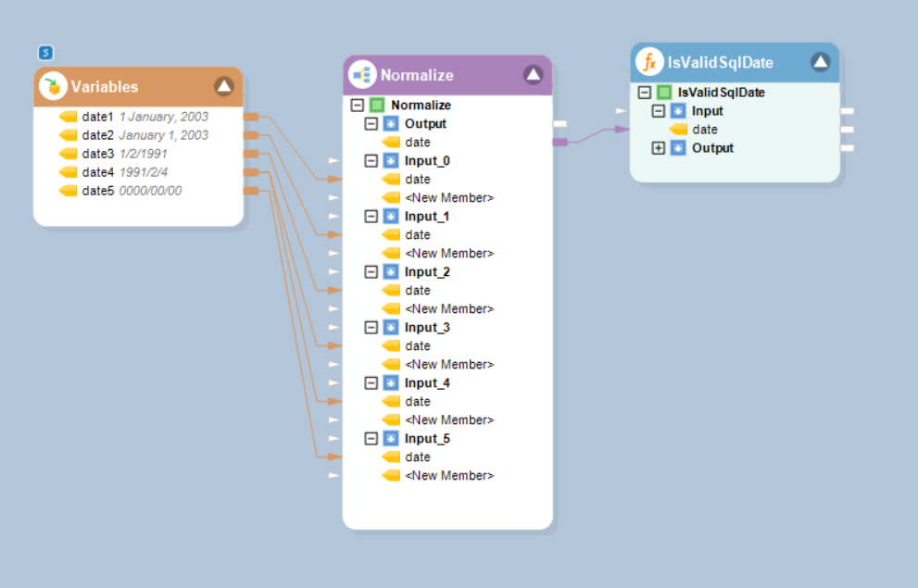Click the purple output port of Normalize date
This screenshot has height=588, width=918.
560,142
